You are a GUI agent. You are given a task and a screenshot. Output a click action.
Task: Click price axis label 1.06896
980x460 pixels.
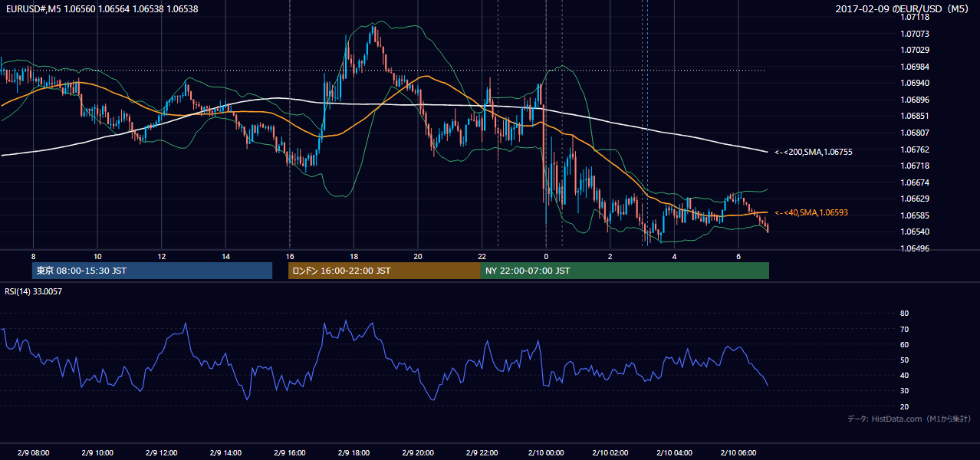[916, 100]
